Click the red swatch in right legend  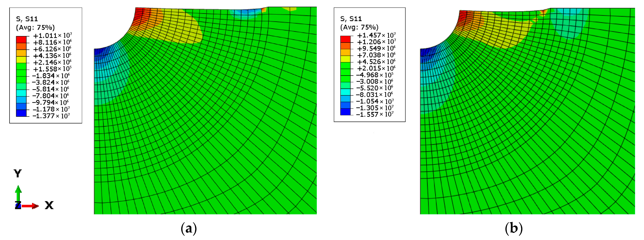[x=345, y=39]
